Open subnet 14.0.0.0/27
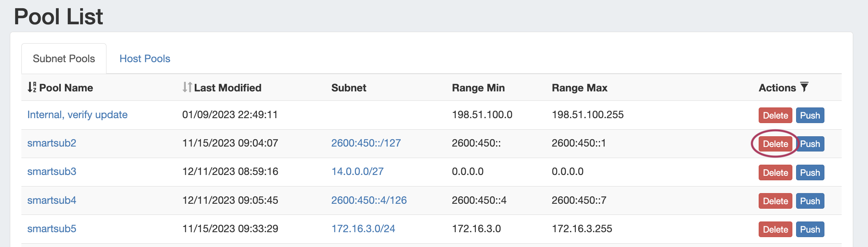The image size is (868, 247). [357, 172]
